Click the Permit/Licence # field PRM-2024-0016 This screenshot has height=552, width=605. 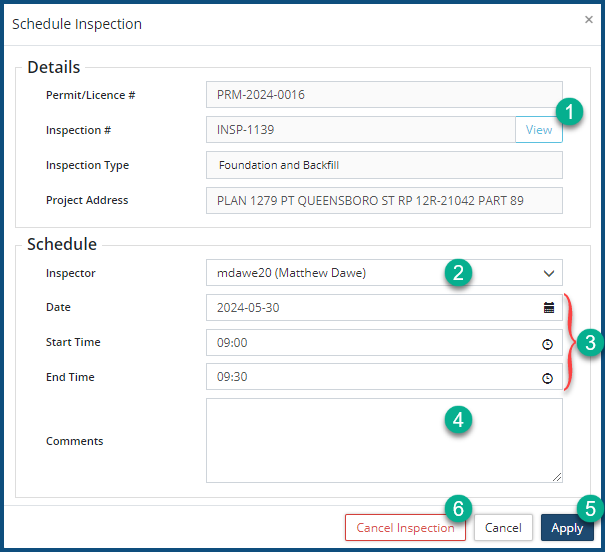[x=384, y=95]
